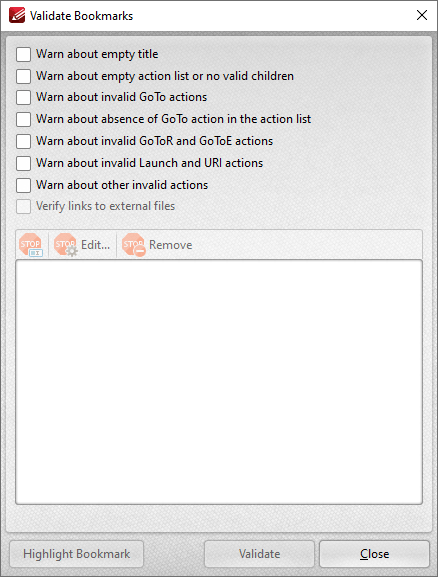Enable Warn about absence of GoTo action

[x=23, y=119]
